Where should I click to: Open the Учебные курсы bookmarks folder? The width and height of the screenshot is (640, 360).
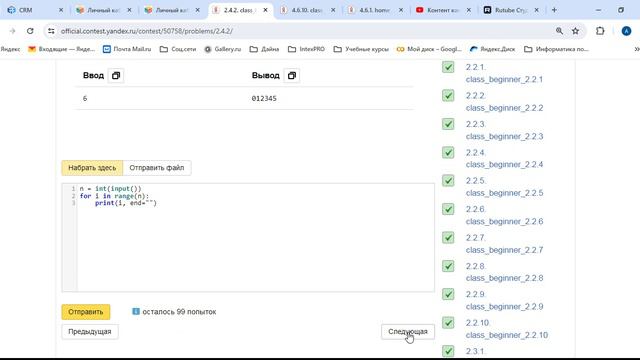(361, 49)
